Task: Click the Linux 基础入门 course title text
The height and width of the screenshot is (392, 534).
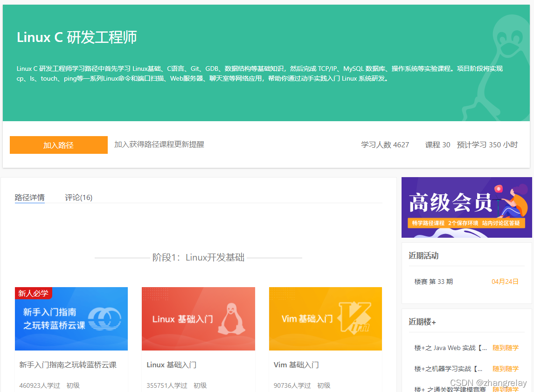Action: (171, 365)
